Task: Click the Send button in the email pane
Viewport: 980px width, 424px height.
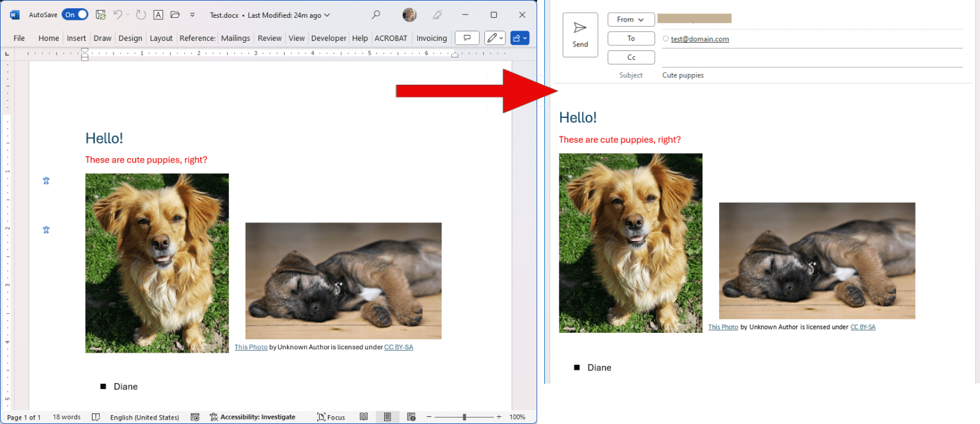Action: [580, 34]
